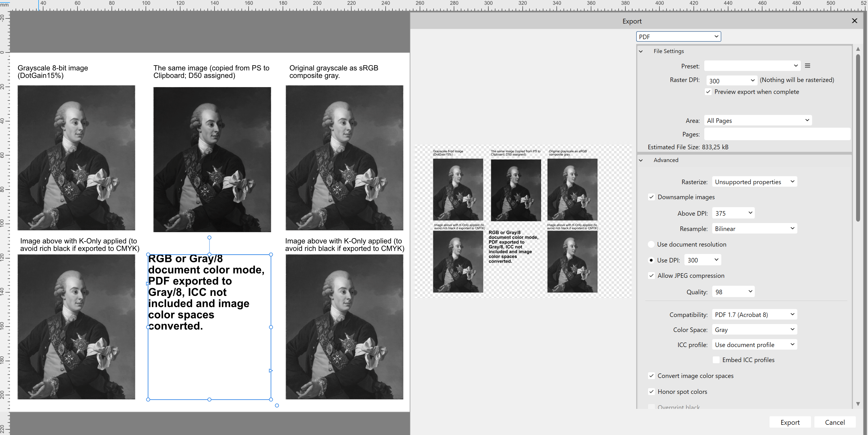The height and width of the screenshot is (435, 868).
Task: Click the '(Nothing will be rasterized)' note
Action: point(797,80)
